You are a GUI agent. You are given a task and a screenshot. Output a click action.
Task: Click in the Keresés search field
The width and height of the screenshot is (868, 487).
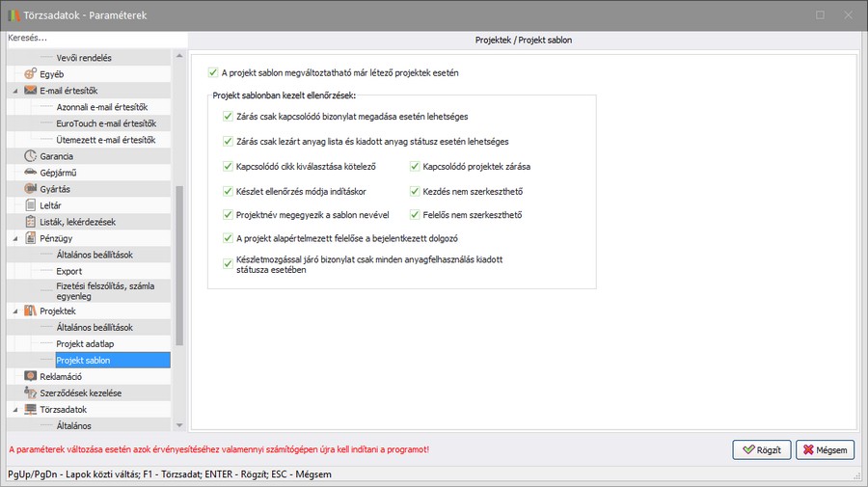pos(92,39)
